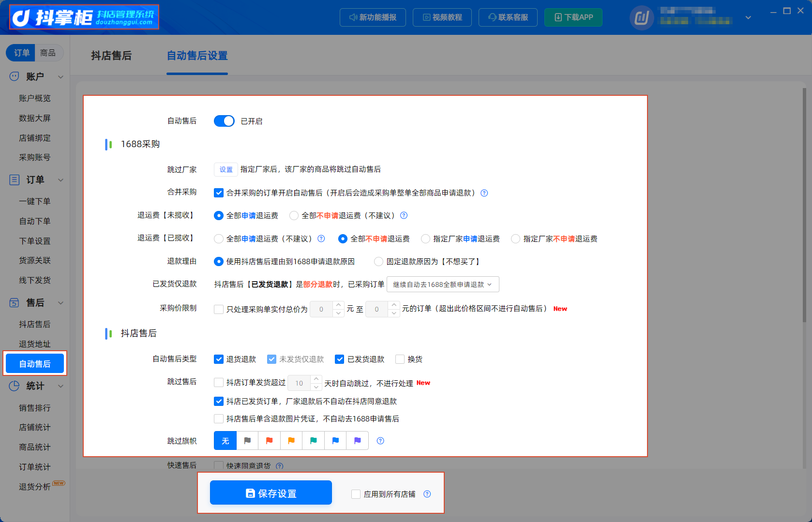Collapse the 账户 sidebar section
This screenshot has width=812, height=522.
61,77
